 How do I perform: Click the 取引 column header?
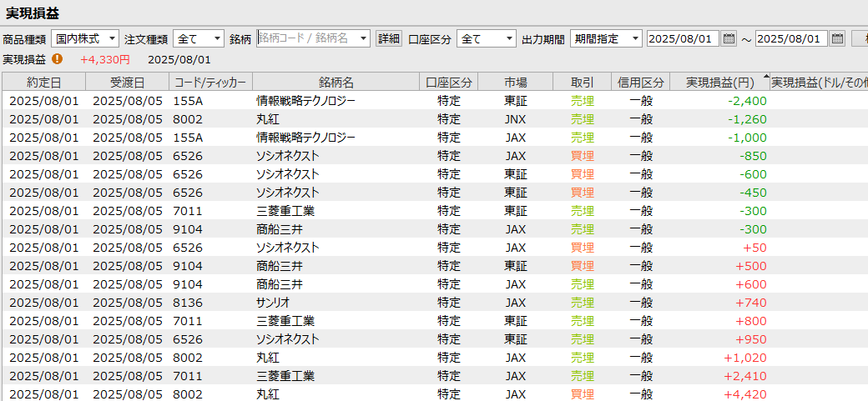click(x=583, y=83)
